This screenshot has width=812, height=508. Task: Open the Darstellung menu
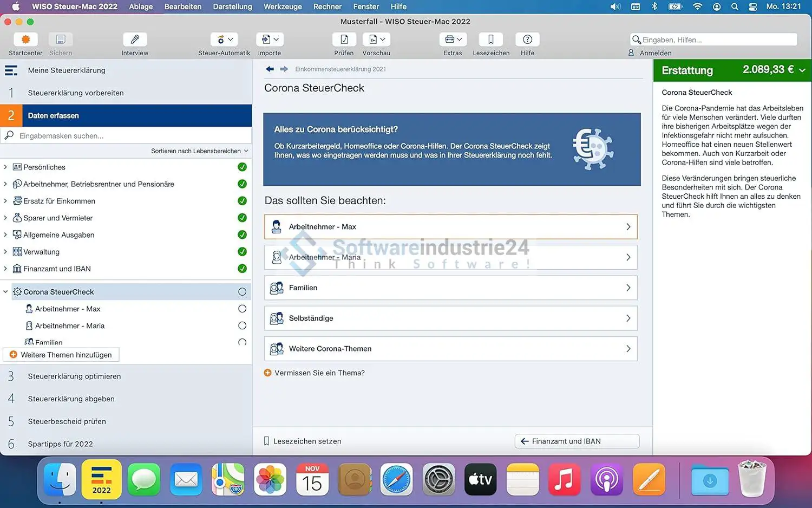click(x=232, y=6)
